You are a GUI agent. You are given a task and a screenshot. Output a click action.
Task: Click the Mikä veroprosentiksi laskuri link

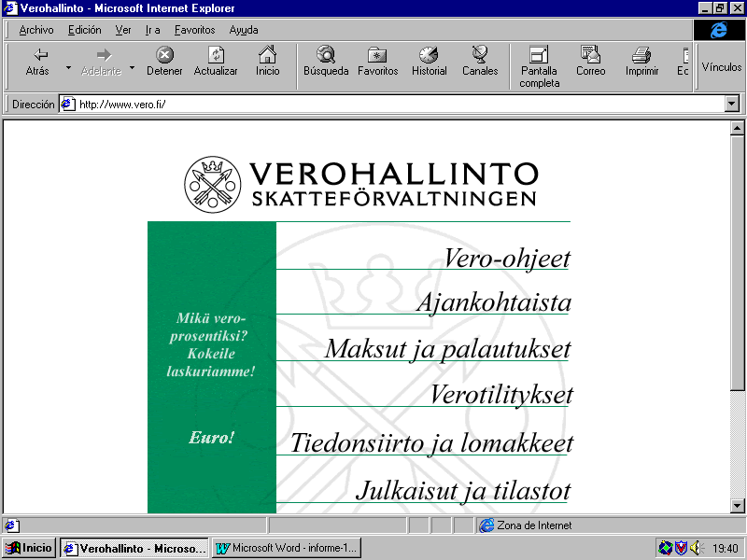click(210, 344)
